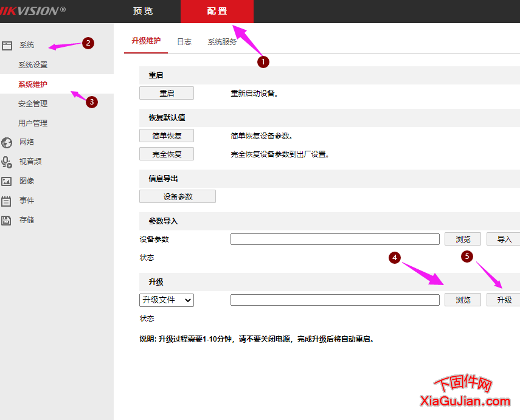
Task: Open the 事件 menu label
Action: point(27,201)
